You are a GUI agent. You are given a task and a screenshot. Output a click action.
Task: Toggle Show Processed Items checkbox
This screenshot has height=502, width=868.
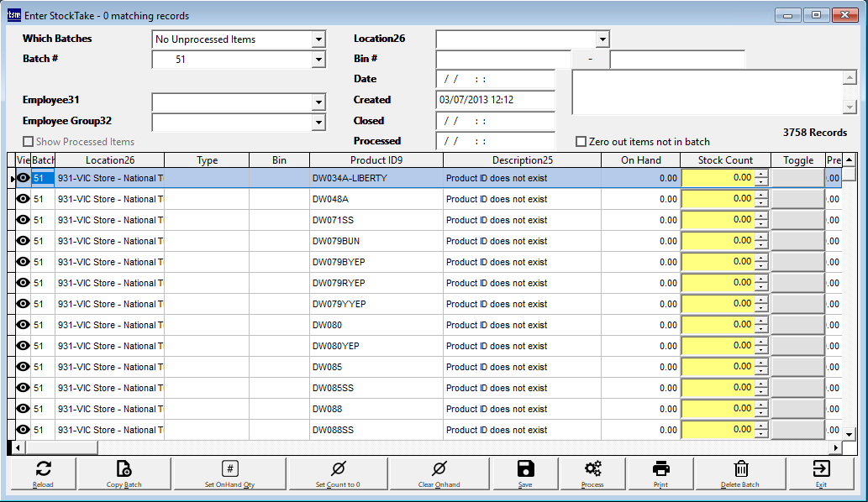pyautogui.click(x=28, y=142)
